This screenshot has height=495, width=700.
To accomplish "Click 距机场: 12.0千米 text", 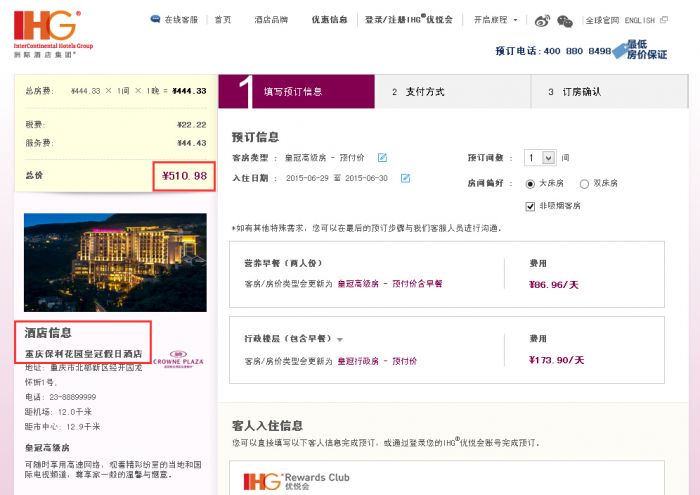I will (58, 412).
